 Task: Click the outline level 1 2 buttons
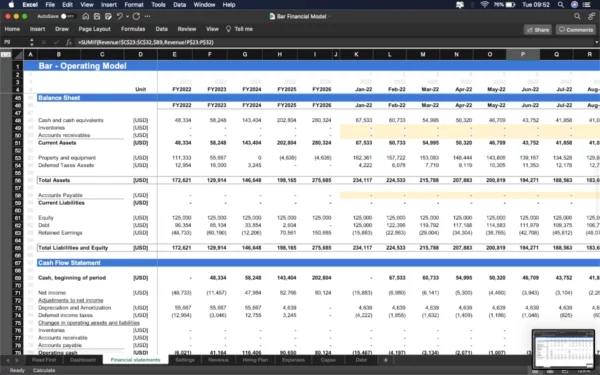6,55
